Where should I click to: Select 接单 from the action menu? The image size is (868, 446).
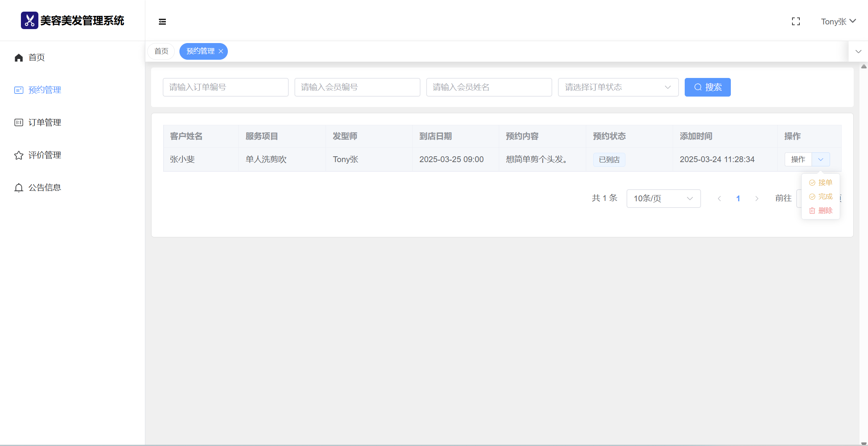point(821,183)
